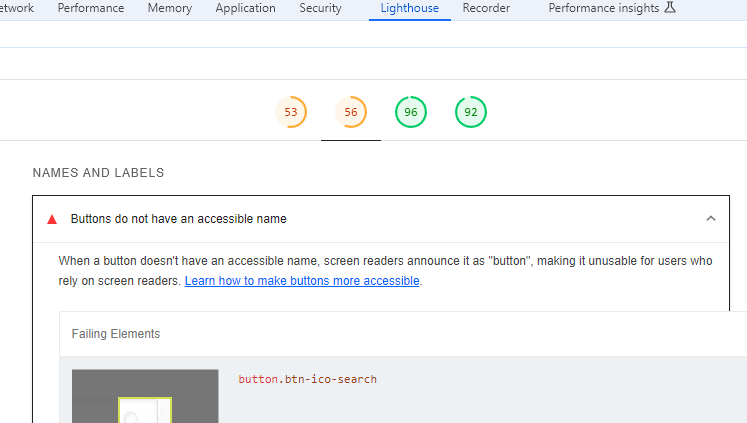747x423 pixels.
Task: Open the Memory tab
Action: 169,8
